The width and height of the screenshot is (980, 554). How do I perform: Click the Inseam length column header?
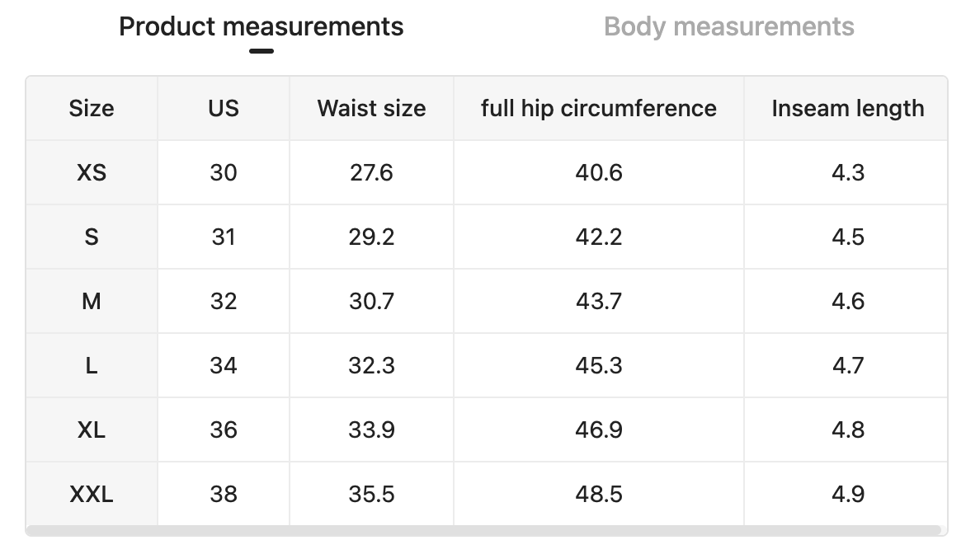pos(847,108)
